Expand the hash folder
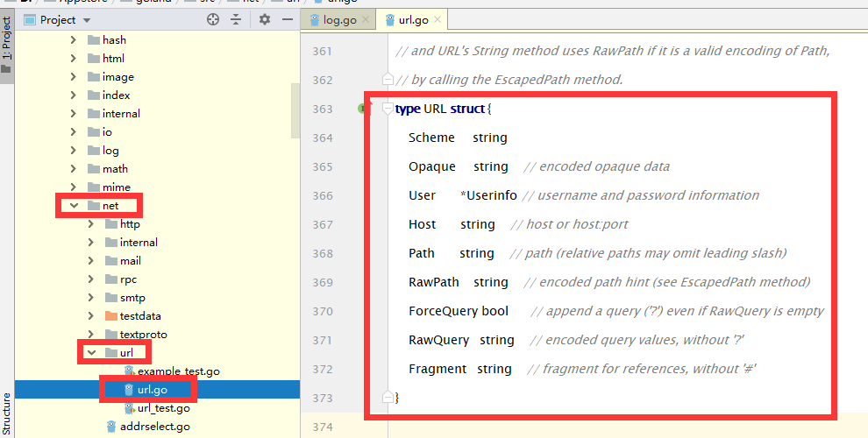The image size is (868, 438). pyautogui.click(x=73, y=39)
